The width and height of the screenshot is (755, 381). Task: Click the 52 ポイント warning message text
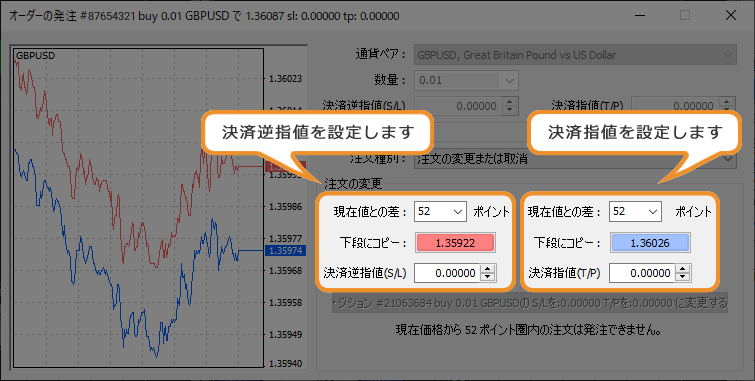click(x=529, y=330)
